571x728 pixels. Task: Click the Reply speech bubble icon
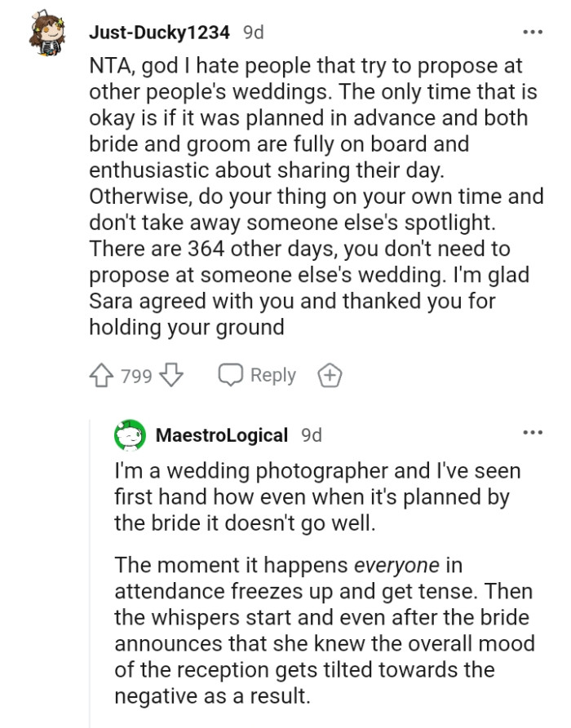tap(230, 375)
